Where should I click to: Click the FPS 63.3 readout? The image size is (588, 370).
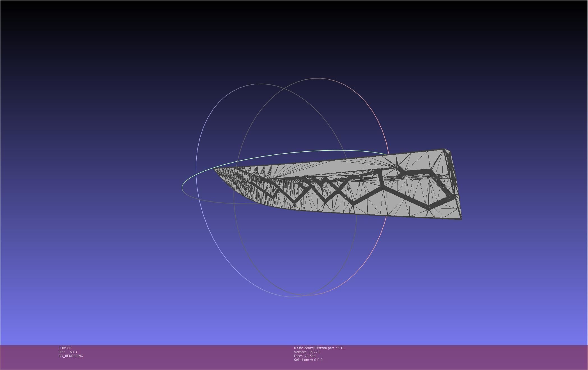(x=68, y=352)
